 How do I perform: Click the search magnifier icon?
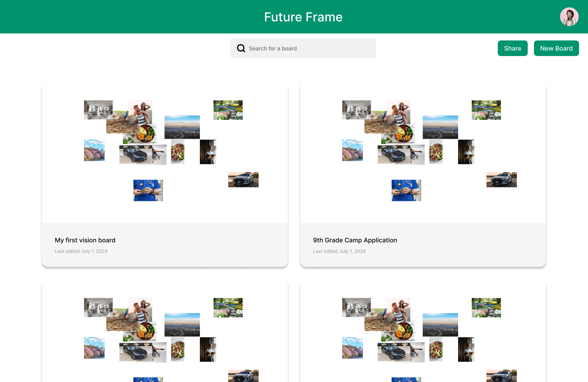pyautogui.click(x=241, y=48)
